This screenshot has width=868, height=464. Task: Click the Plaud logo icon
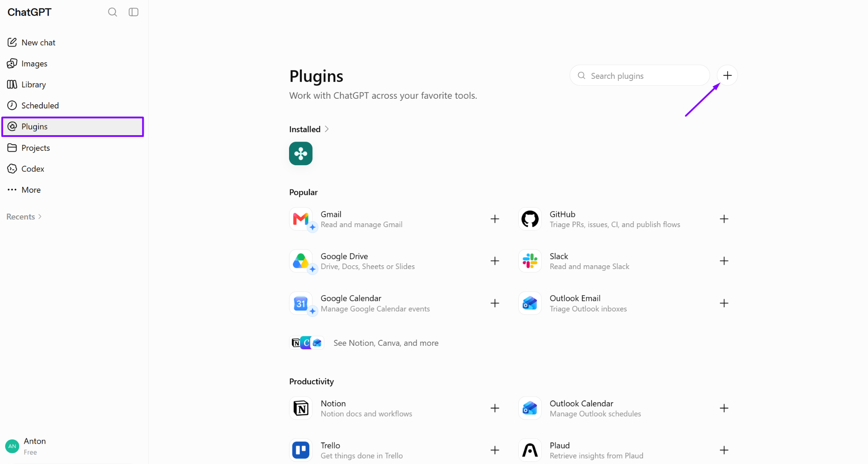tap(530, 450)
